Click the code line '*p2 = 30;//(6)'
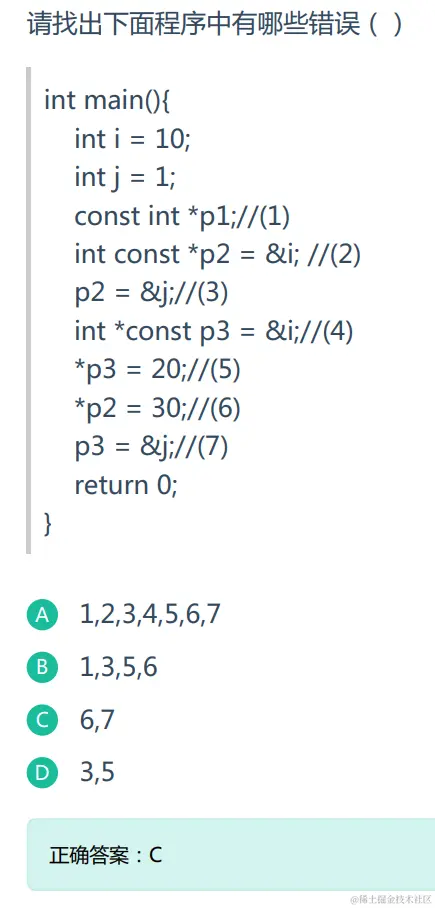The width and height of the screenshot is (435, 908). (x=157, y=408)
